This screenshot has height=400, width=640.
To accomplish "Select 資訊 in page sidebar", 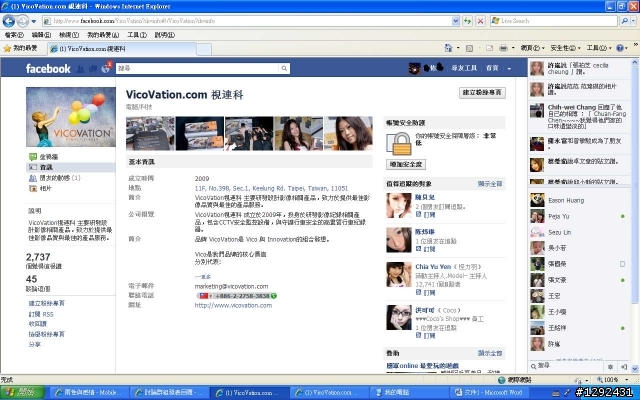I will [x=71, y=167].
